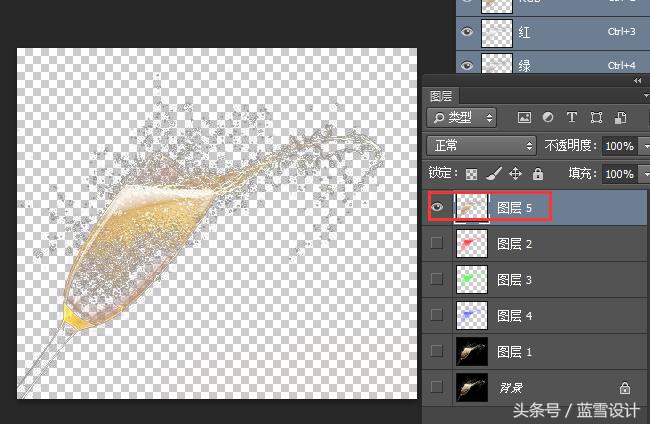Select the 图层 tab in the panel
This screenshot has height=424, width=650.
click(441, 97)
